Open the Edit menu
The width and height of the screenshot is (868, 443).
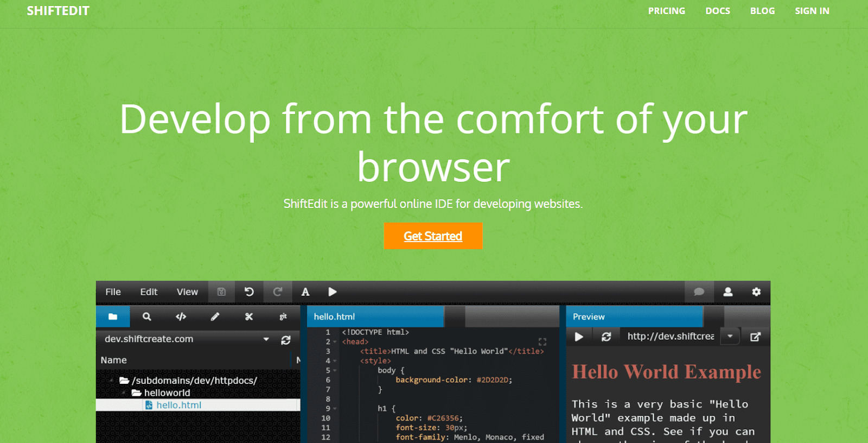(149, 292)
